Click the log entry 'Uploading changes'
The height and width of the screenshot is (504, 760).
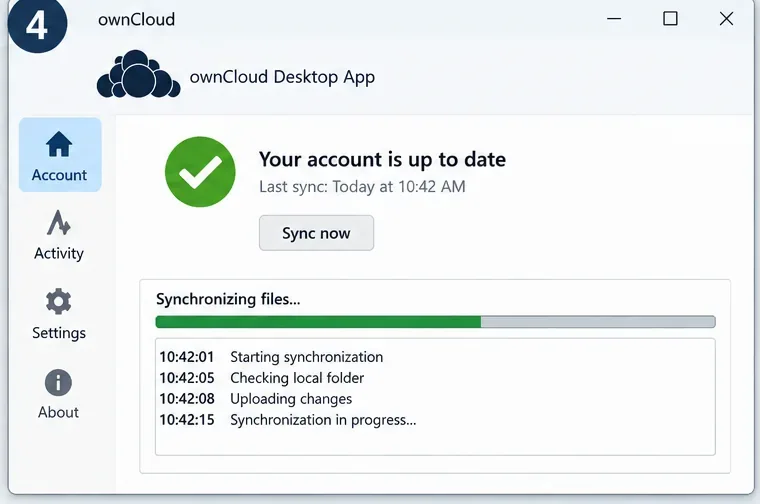click(x=291, y=399)
